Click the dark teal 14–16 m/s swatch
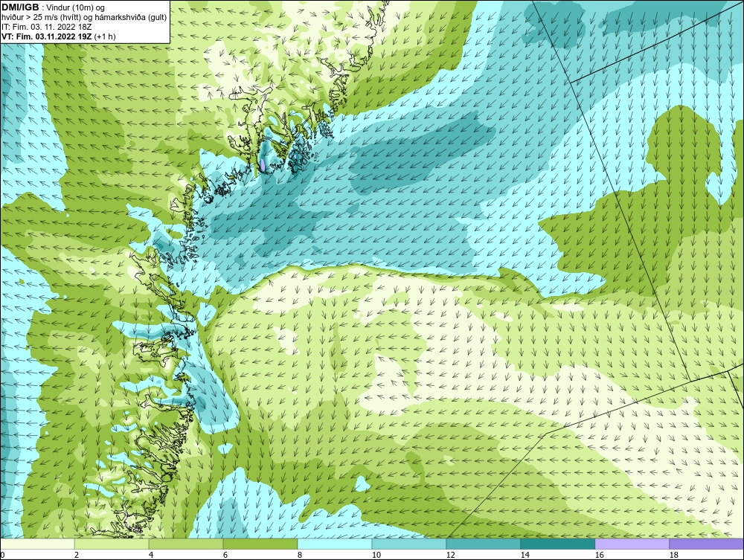This screenshot has width=744, height=560. (x=558, y=544)
